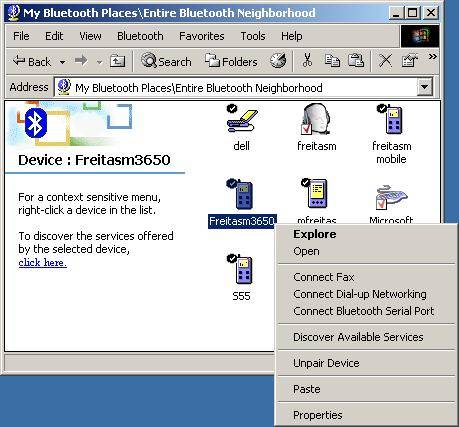This screenshot has height=427, width=459.
Task: Select the freitasm headset device icon
Action: [x=316, y=119]
